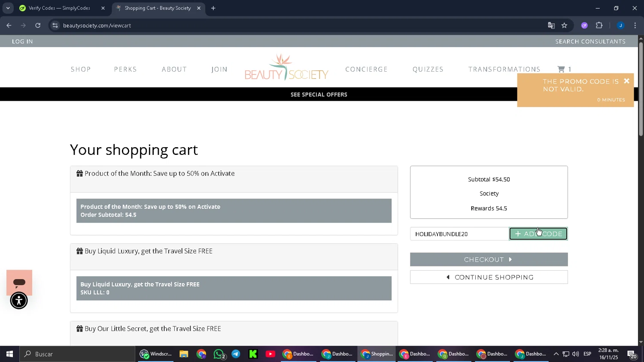This screenshot has height=362, width=644.
Task: Focus the promo code input field
Action: (x=460, y=234)
